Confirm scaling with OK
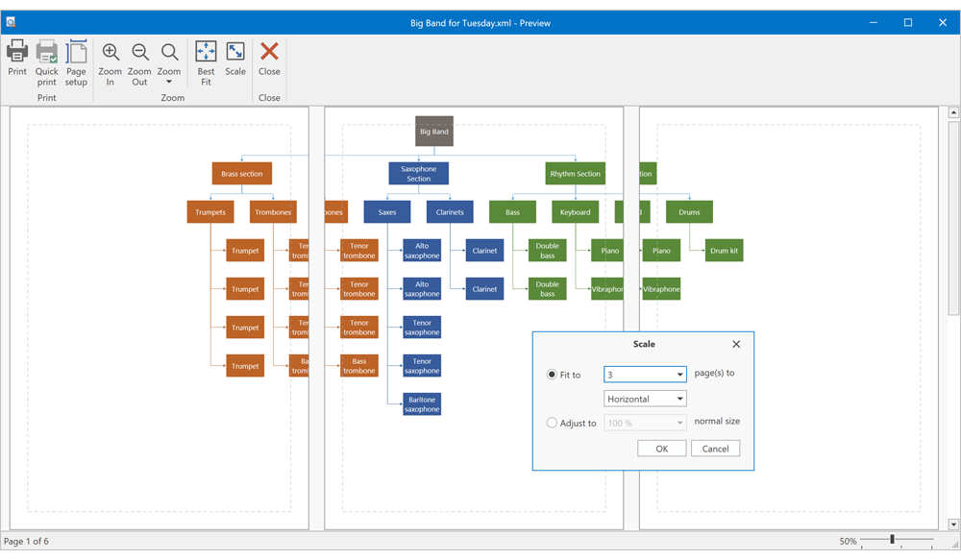 pos(661,448)
